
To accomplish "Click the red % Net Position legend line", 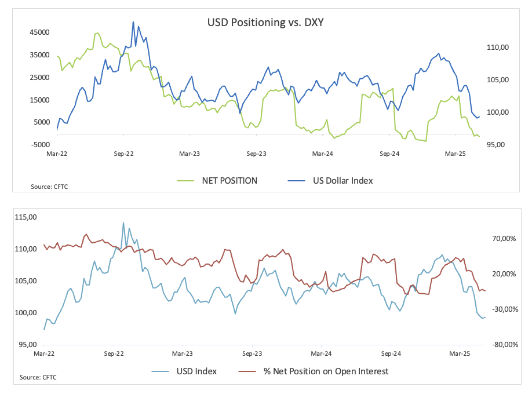I will click(x=247, y=371).
